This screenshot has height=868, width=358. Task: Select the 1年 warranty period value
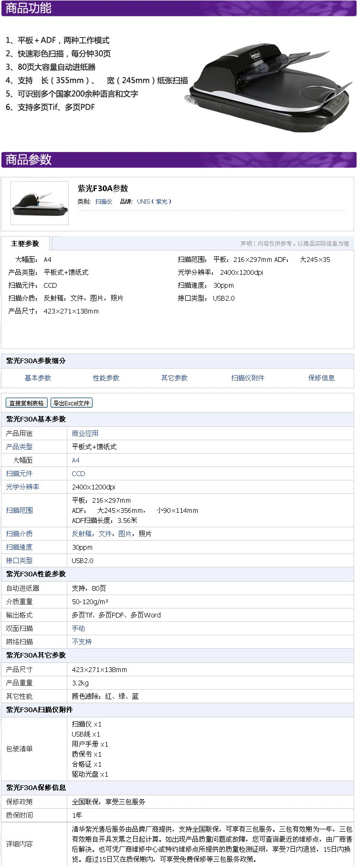pos(77,815)
